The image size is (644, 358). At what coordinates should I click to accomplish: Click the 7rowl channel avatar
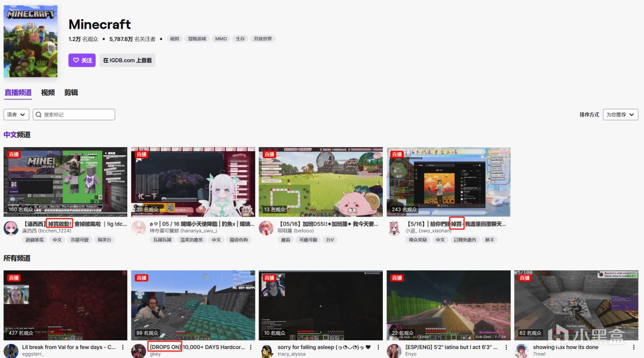coord(522,351)
